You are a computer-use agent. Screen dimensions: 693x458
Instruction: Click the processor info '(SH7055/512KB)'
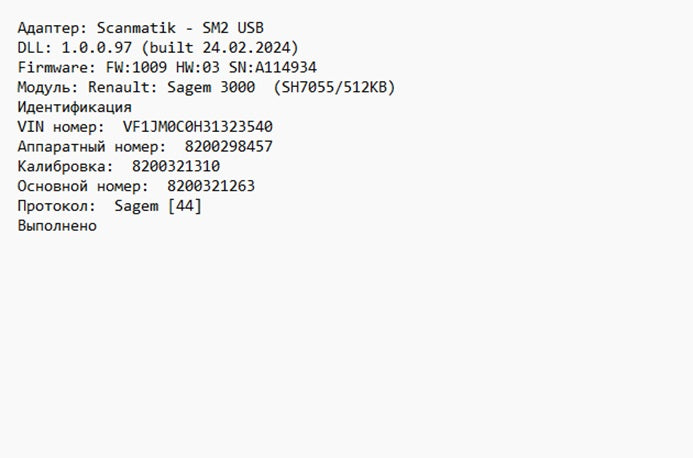click(x=335, y=88)
